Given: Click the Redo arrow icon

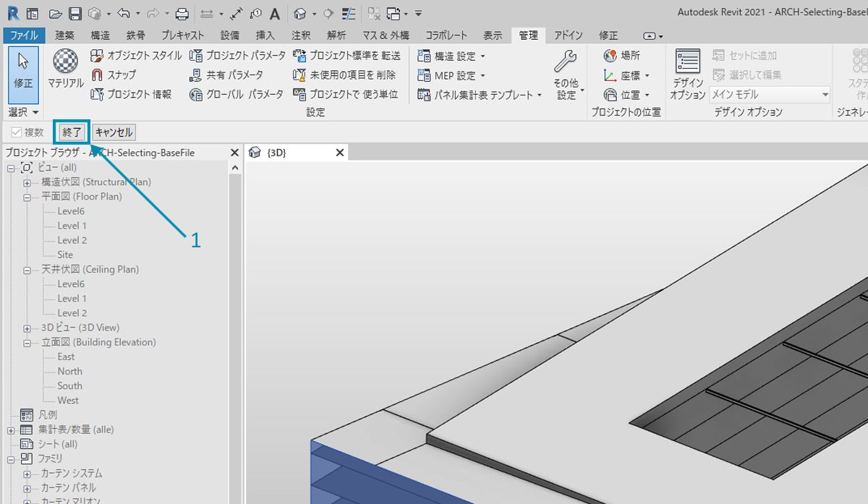Looking at the screenshot, I should click(153, 14).
